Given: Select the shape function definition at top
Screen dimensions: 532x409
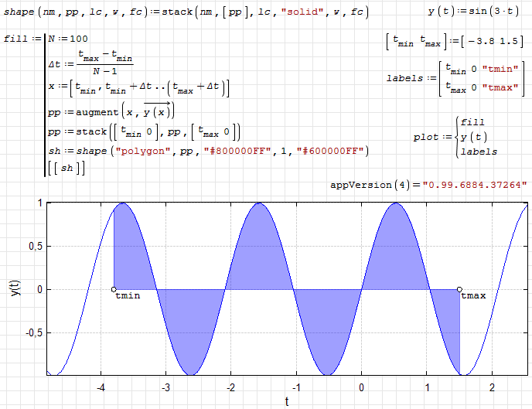Looking at the screenshot, I should pos(186,13).
